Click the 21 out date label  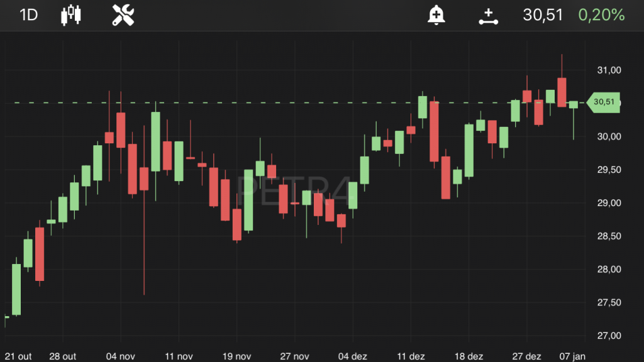(18, 356)
